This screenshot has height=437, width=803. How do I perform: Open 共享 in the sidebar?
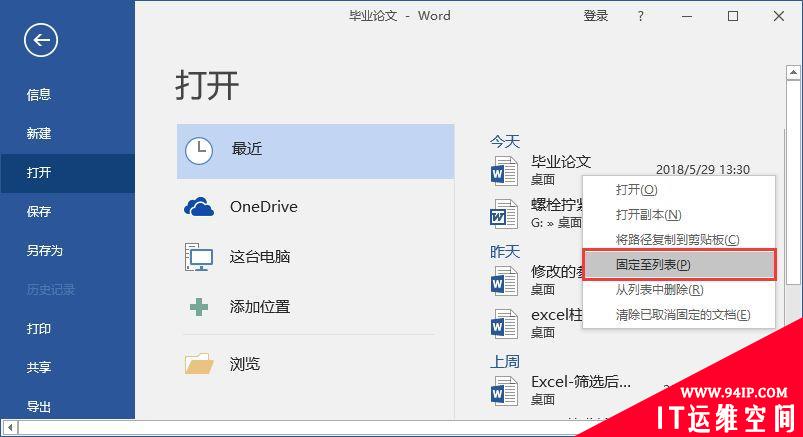[39, 367]
